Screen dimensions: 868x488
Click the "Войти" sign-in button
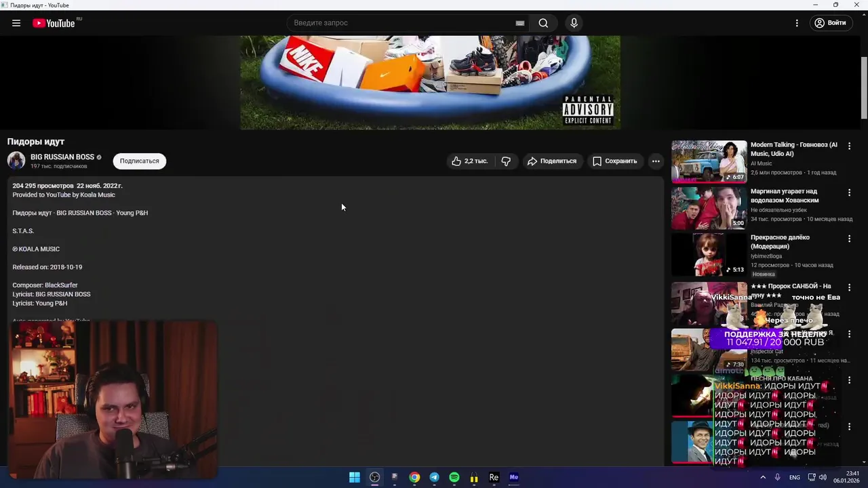tap(831, 23)
